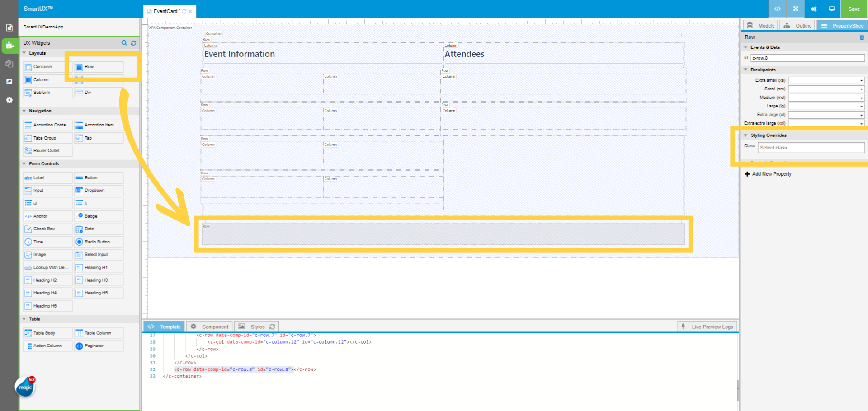The height and width of the screenshot is (411, 868).
Task: Delete the Row using the trash icon
Action: [x=862, y=37]
